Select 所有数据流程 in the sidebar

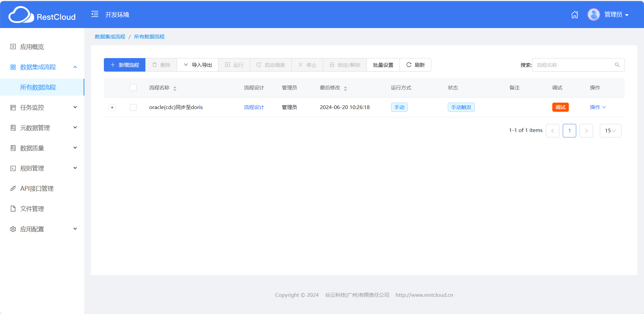coord(42,87)
